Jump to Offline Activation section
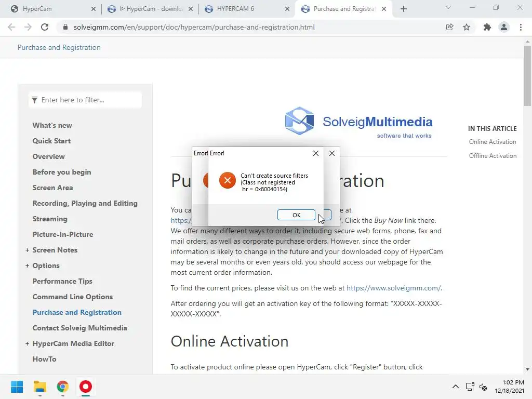This screenshot has height=399, width=532. [493, 156]
